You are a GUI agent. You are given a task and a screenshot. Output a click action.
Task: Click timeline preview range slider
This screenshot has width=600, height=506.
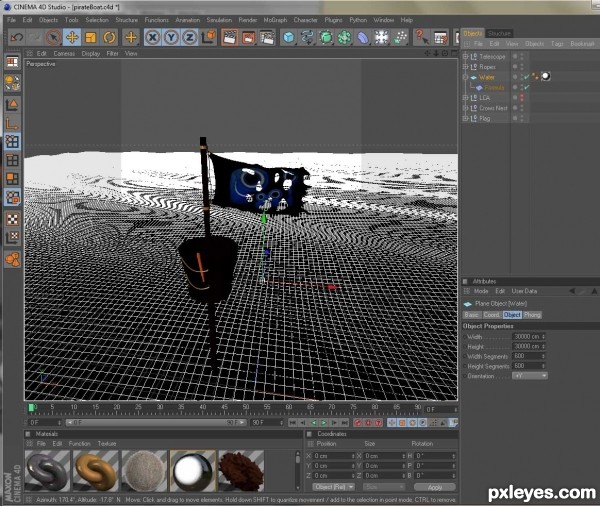pos(156,423)
